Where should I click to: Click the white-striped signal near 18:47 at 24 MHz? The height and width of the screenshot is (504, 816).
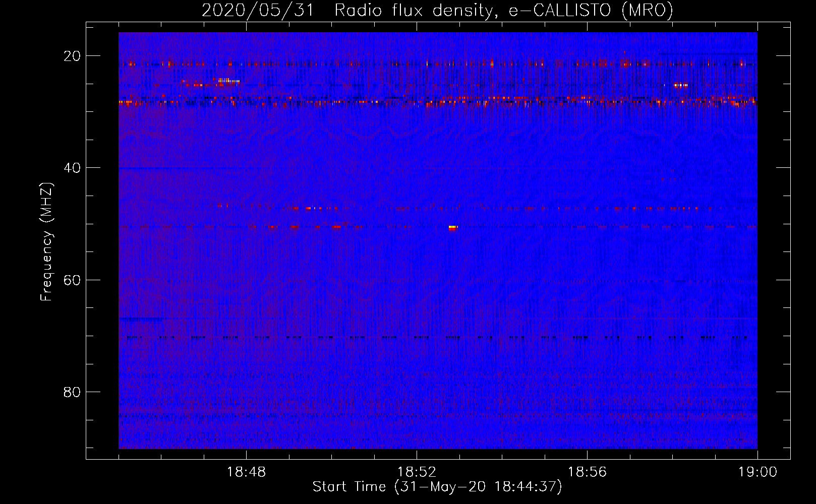pos(229,80)
